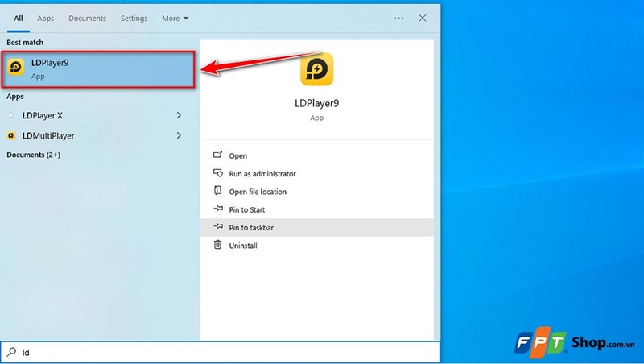Screen dimensions: 644x364
Task: Choose Open in the LDPlayer9 actions
Action: [x=316, y=155]
